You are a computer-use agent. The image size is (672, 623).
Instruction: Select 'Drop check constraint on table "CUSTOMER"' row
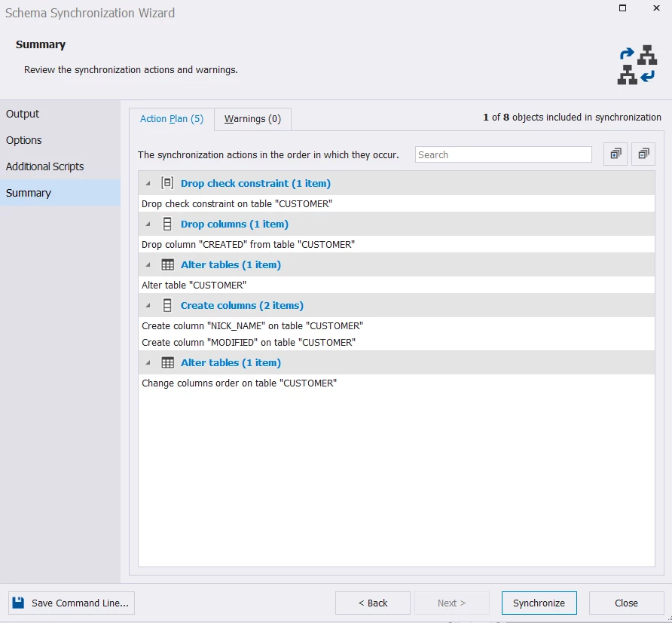(x=396, y=203)
